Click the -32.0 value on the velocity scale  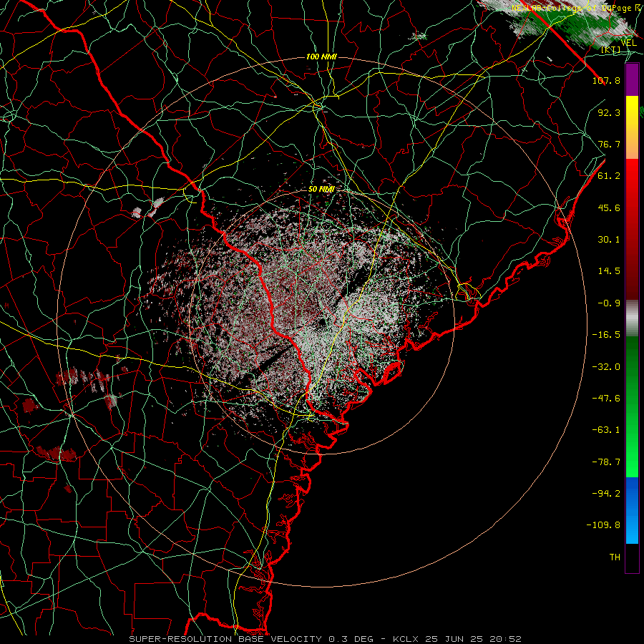606,367
